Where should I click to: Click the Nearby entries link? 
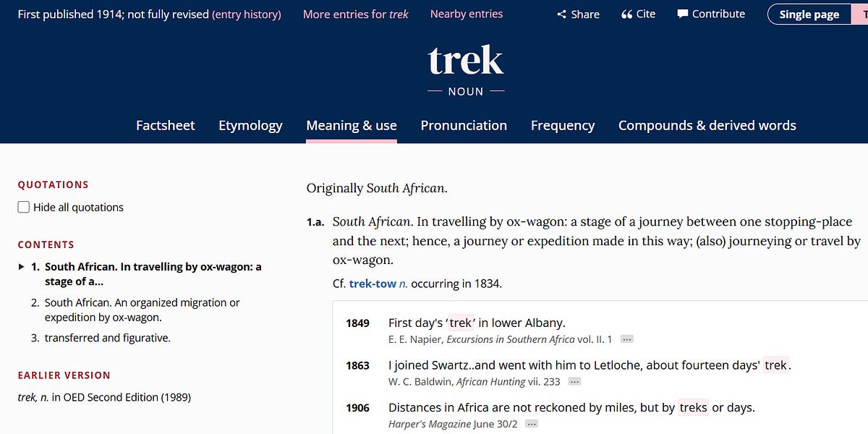tap(466, 14)
